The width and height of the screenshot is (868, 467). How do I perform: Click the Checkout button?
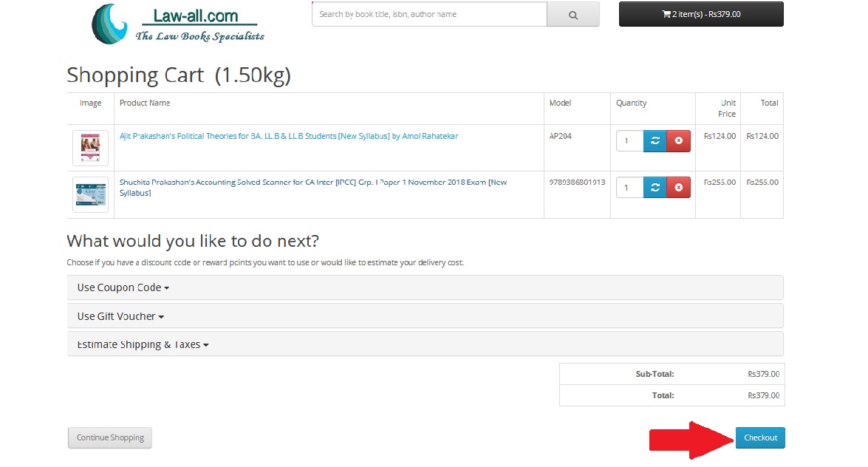click(760, 437)
